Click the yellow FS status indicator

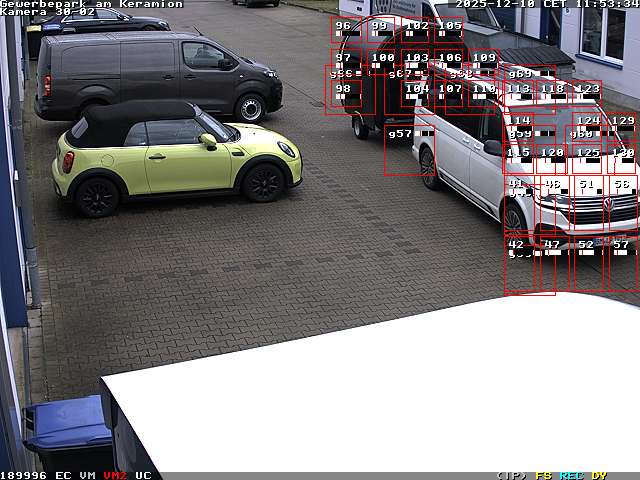tap(544, 475)
